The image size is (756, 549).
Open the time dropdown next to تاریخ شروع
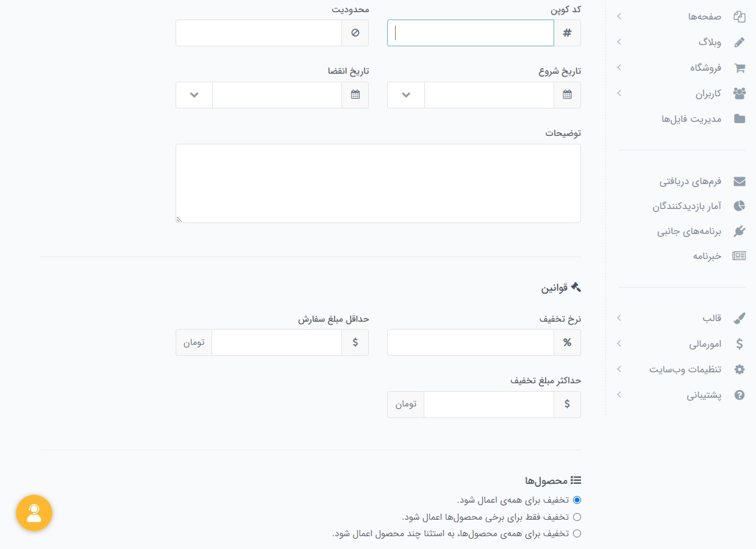click(405, 94)
